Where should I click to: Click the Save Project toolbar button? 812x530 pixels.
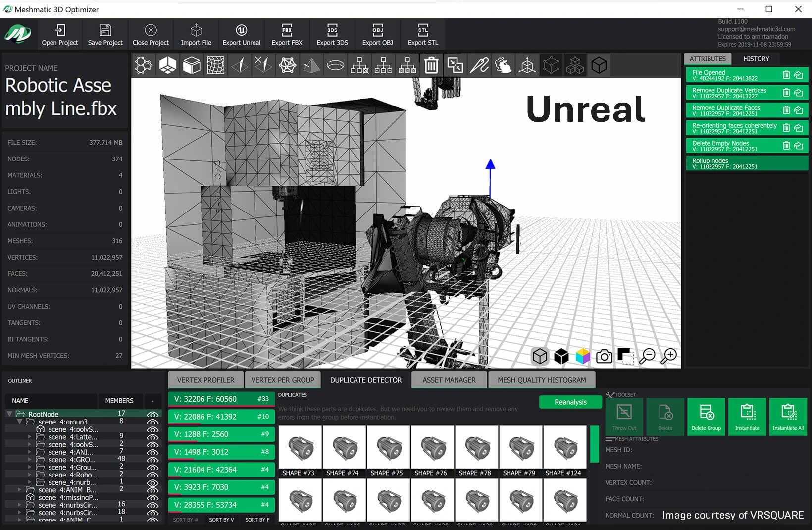click(x=105, y=35)
